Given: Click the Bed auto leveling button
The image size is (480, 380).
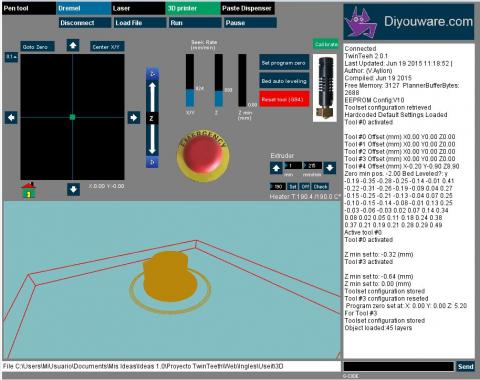Looking at the screenshot, I should 284,81.
